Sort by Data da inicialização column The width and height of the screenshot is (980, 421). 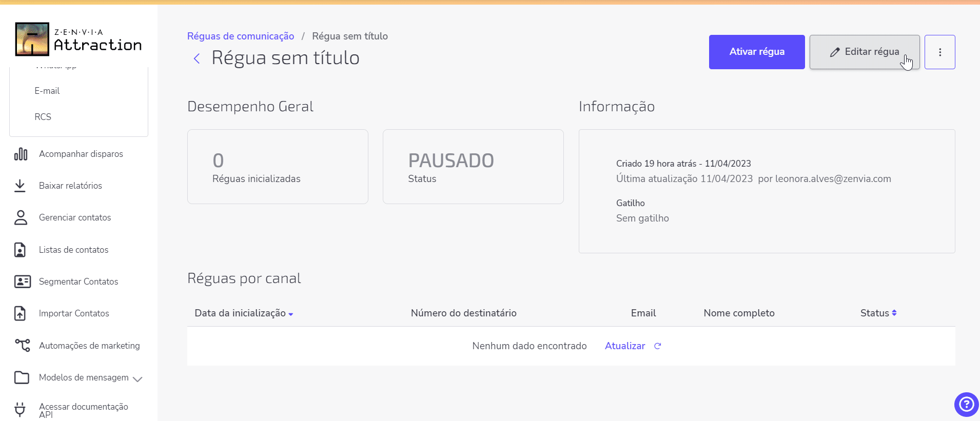pos(244,313)
